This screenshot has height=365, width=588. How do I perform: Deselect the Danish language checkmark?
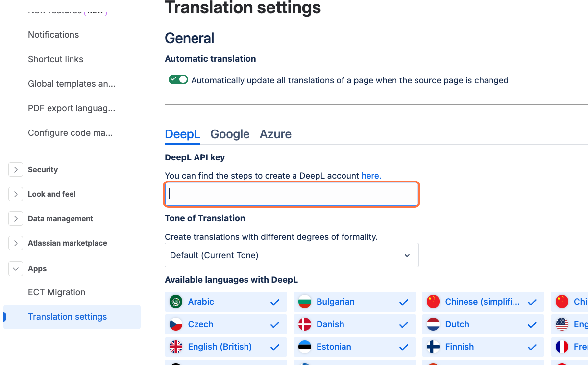tap(404, 325)
